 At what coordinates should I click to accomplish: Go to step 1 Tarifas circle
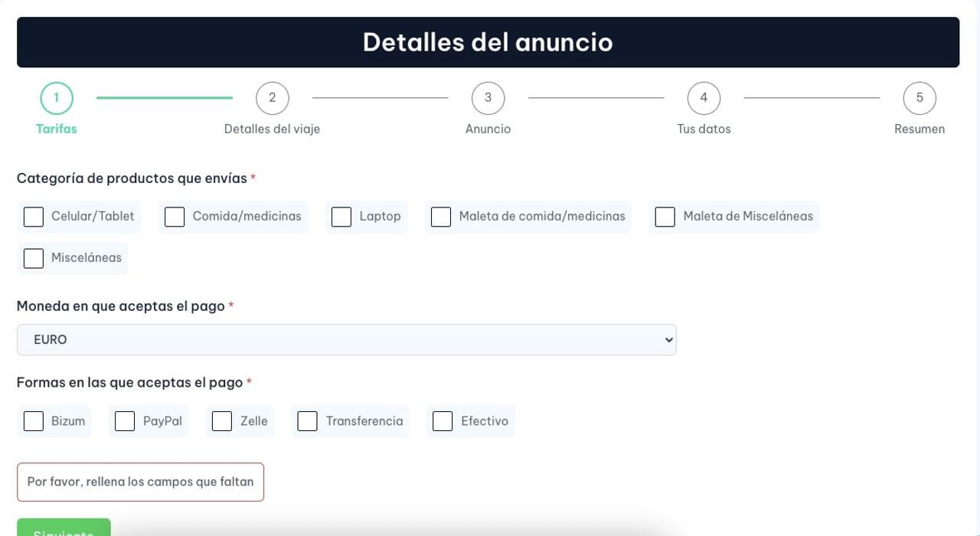pyautogui.click(x=57, y=98)
